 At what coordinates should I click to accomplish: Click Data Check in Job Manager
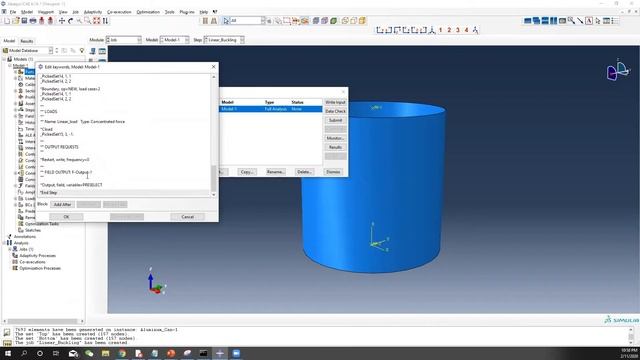(x=336, y=111)
